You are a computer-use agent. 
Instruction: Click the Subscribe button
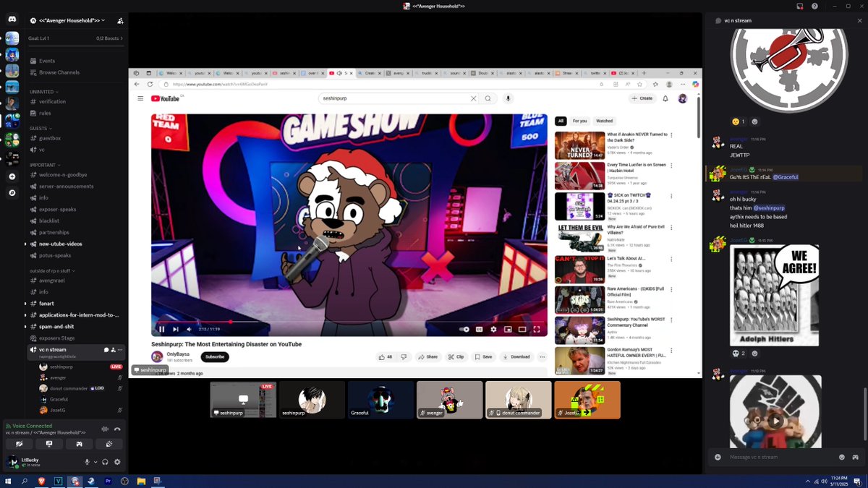coord(215,356)
